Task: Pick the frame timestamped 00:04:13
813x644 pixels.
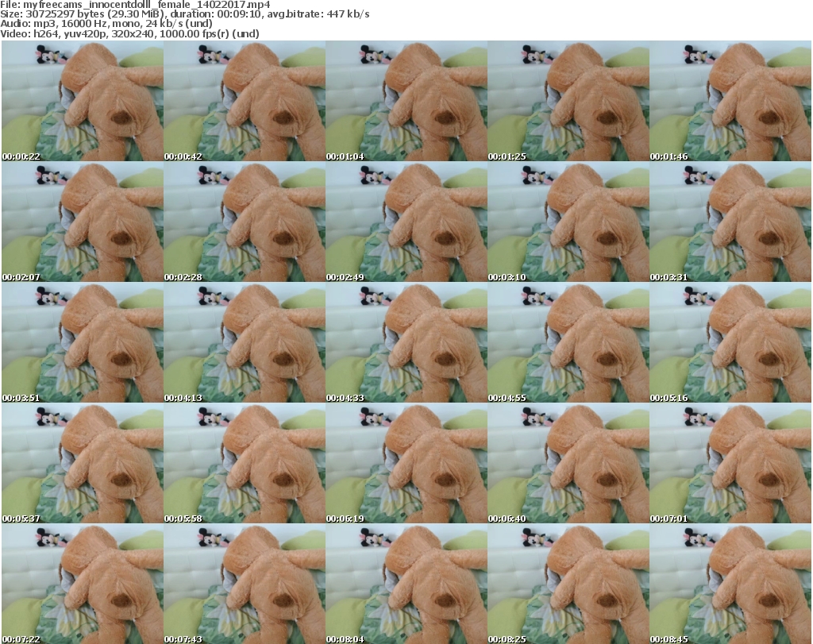Action: tap(245, 342)
